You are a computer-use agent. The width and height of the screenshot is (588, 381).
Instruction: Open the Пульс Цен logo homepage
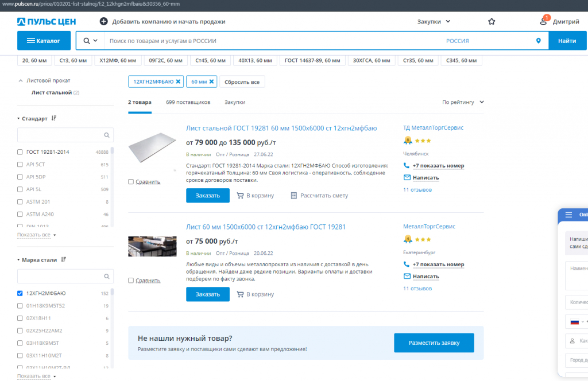(47, 22)
